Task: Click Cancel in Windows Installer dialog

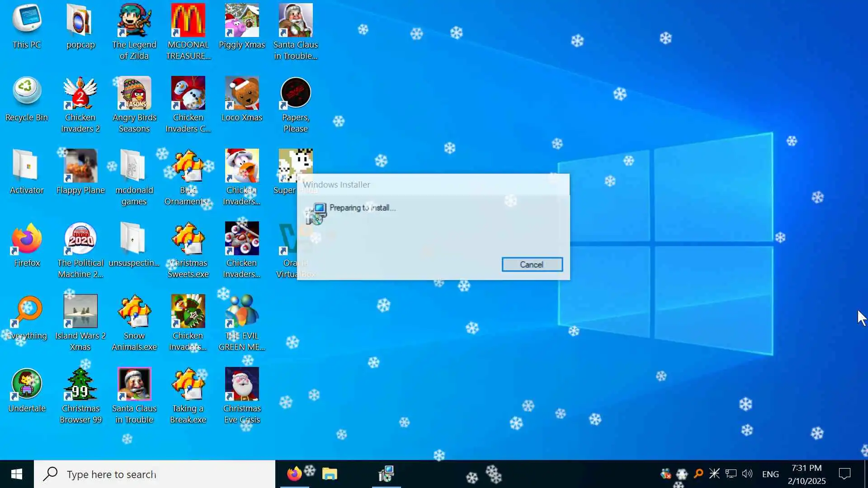Action: tap(532, 264)
